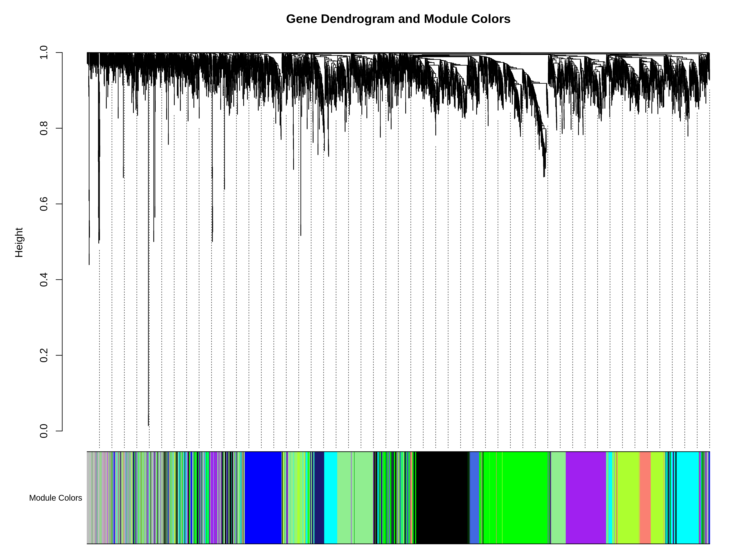Select the large cyan block near right end

tap(688, 498)
